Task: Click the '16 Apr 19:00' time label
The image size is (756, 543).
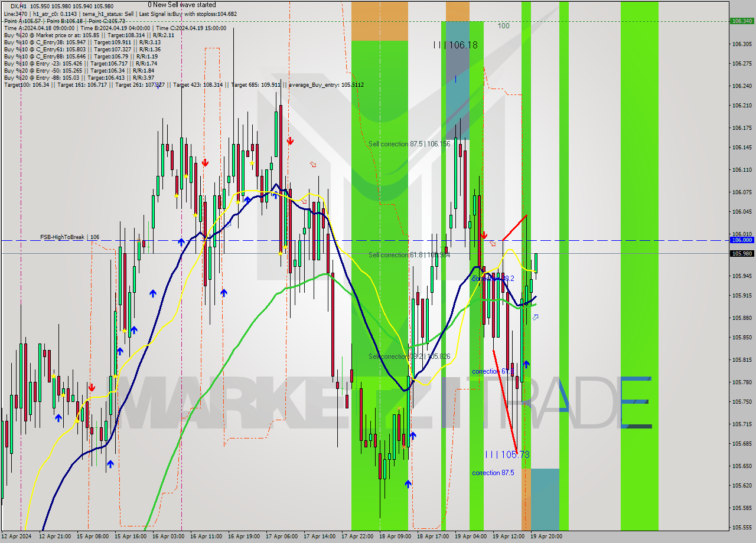Action: 244,537
